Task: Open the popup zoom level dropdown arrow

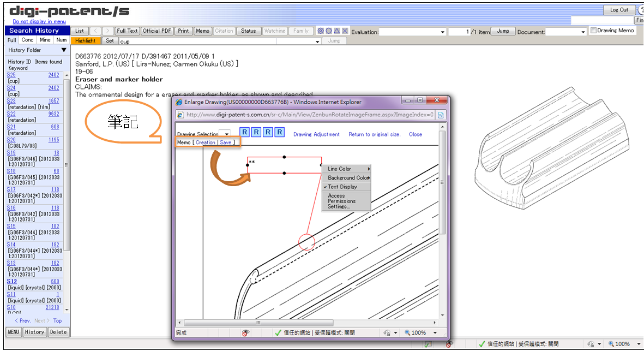Action: click(435, 333)
